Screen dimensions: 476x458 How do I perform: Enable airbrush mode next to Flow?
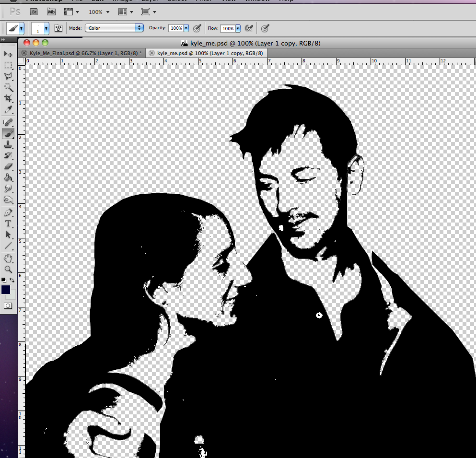[249, 28]
